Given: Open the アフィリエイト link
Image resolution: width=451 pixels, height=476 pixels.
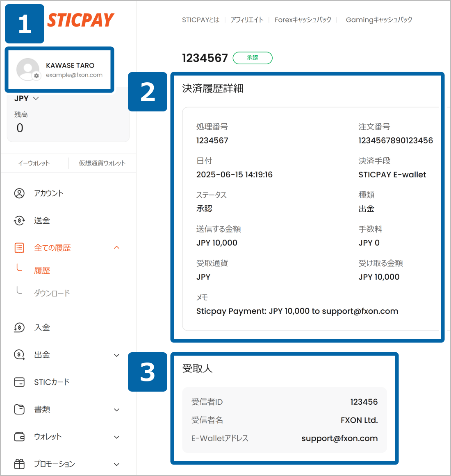Looking at the screenshot, I should (x=247, y=20).
